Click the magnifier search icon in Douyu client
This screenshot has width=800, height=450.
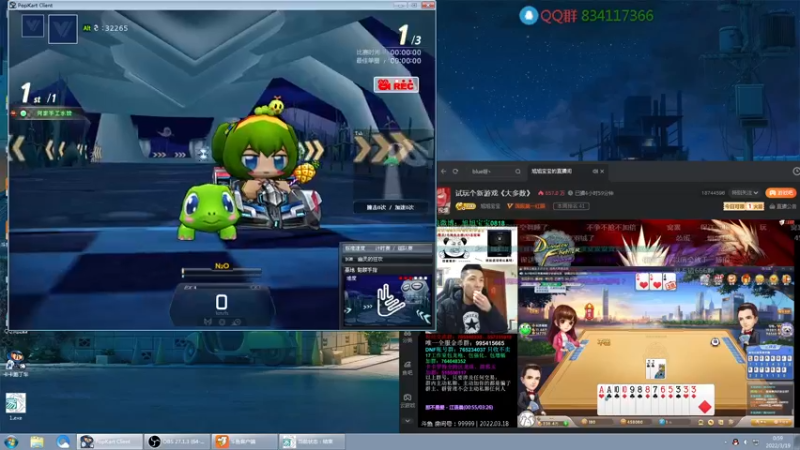[x=517, y=171]
